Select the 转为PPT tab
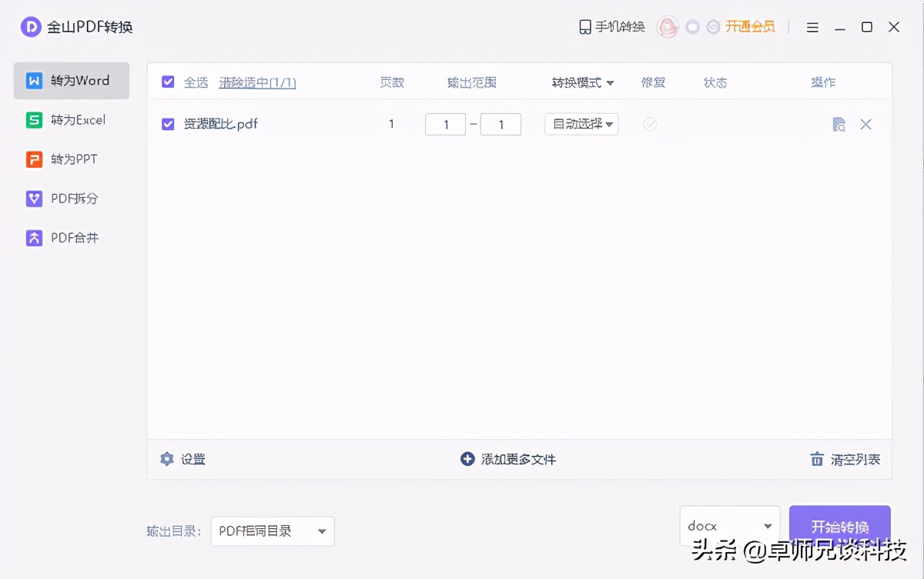 pyautogui.click(x=72, y=159)
